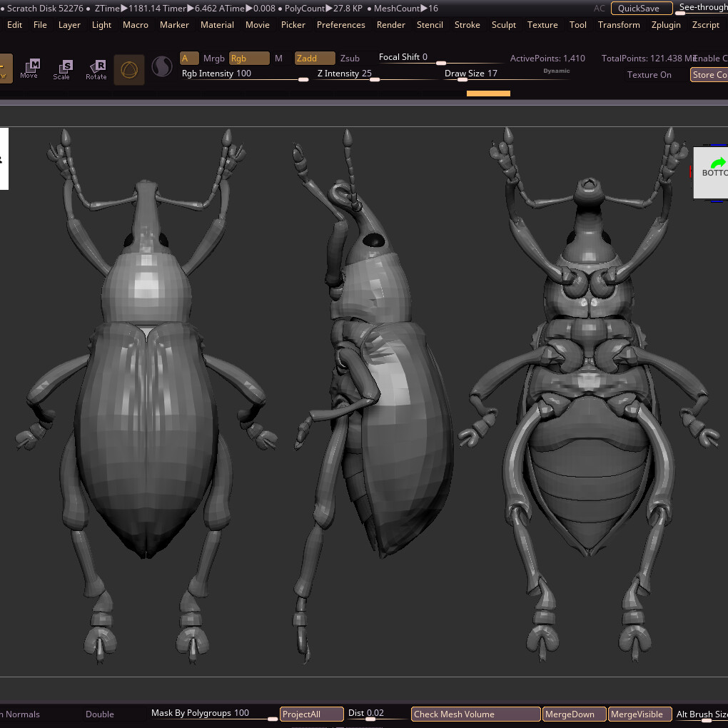Toggle Zadd sculpt mode

(314, 59)
